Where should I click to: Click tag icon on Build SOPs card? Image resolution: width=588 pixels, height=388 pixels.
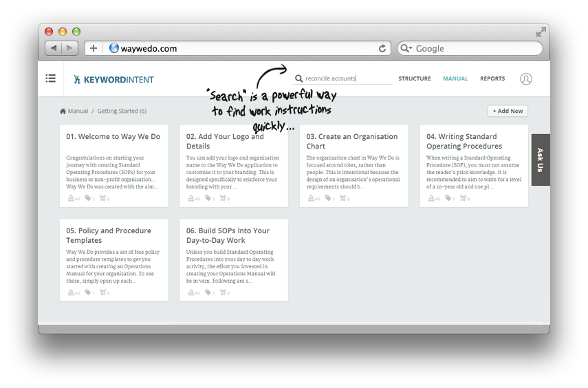(x=208, y=292)
